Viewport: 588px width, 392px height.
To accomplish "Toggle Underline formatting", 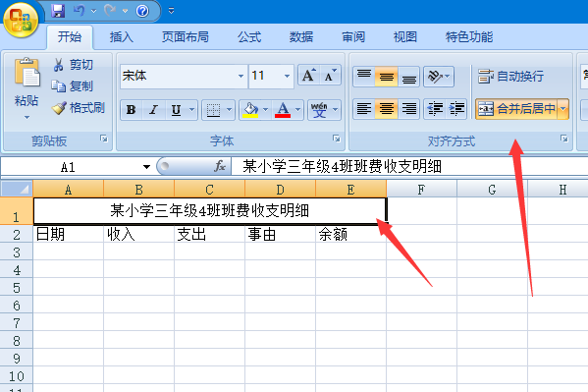I will coord(176,110).
